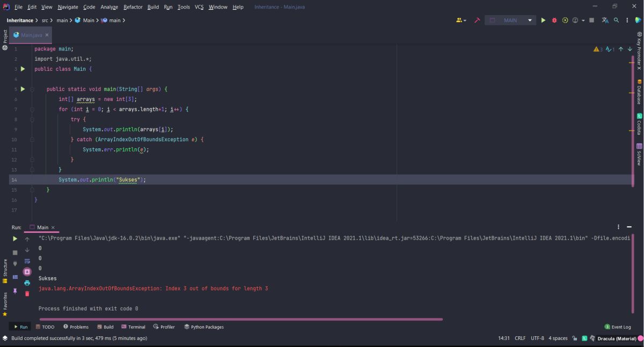This screenshot has height=347, width=644.
Task: Click the src breadcrumb segment
Action: coord(45,20)
